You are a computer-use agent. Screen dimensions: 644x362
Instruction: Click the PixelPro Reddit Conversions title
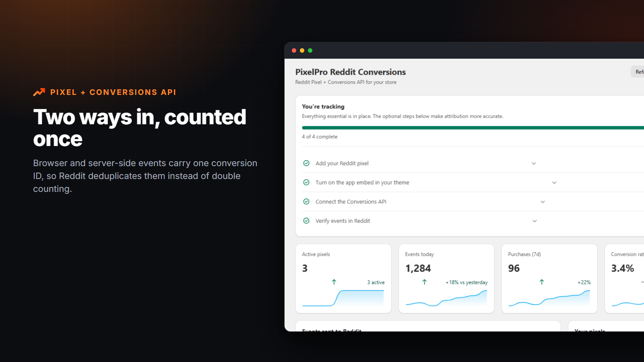[x=351, y=72]
